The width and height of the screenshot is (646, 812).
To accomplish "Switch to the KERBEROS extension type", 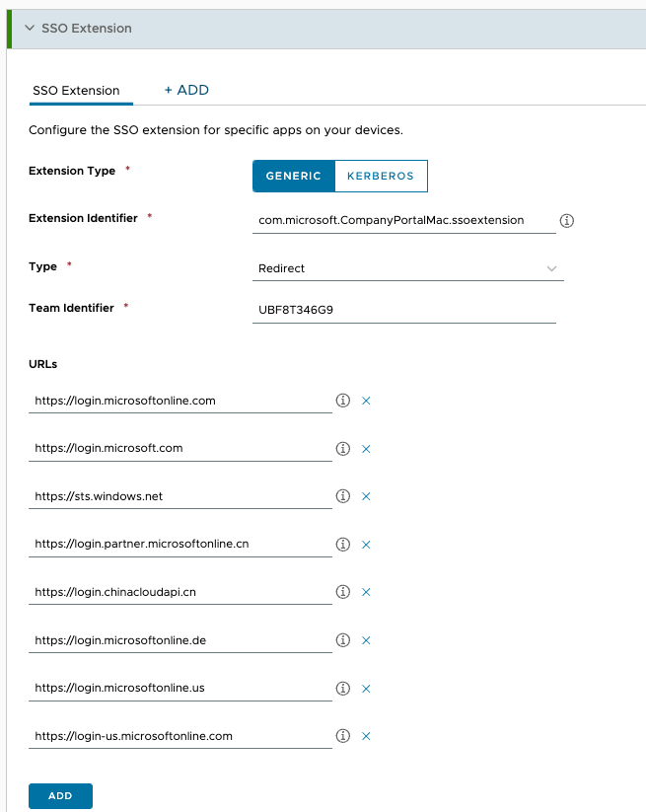I will (x=381, y=176).
